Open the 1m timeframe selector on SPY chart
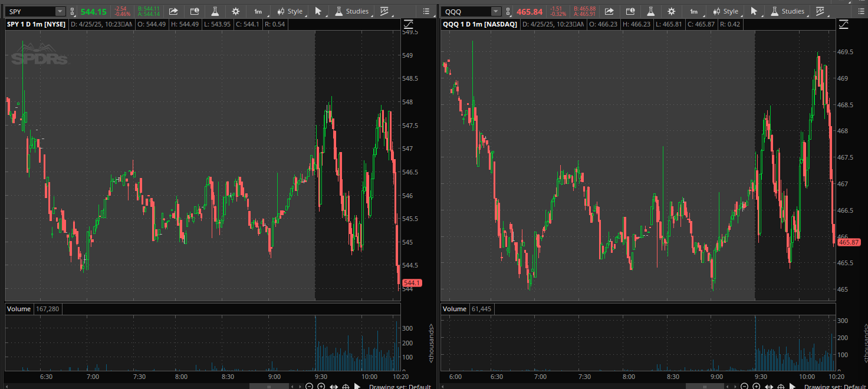 pyautogui.click(x=258, y=11)
